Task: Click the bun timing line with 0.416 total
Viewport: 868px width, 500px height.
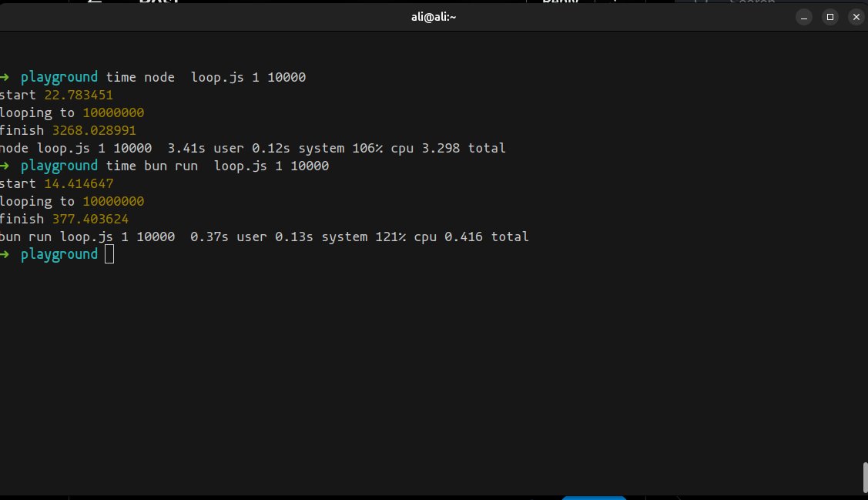Action: click(x=264, y=237)
